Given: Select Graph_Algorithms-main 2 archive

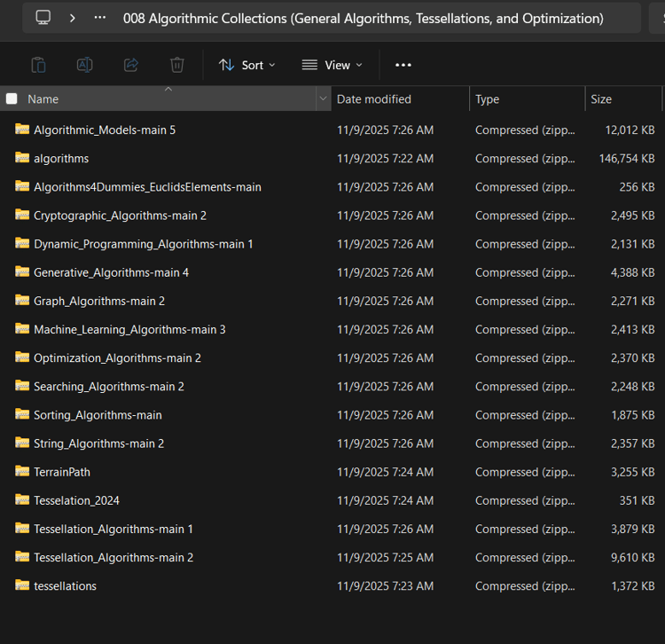Looking at the screenshot, I should 99,301.
